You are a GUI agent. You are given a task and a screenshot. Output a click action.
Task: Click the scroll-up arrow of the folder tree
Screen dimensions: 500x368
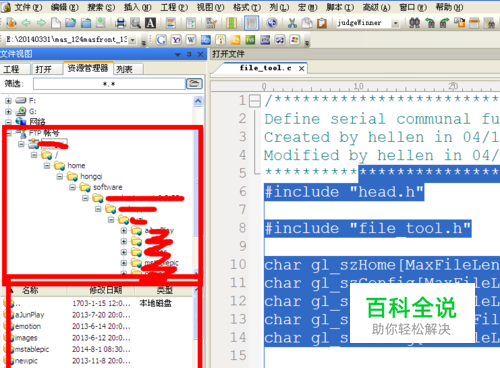click(x=198, y=101)
